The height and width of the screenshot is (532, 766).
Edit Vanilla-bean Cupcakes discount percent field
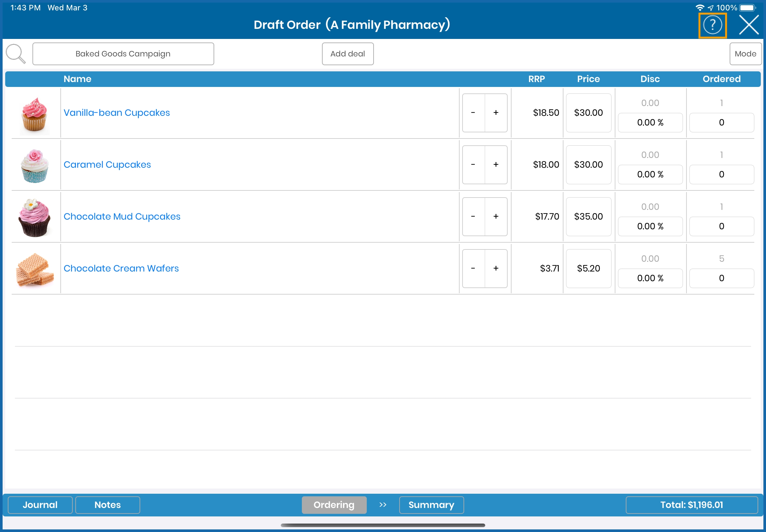click(x=649, y=123)
